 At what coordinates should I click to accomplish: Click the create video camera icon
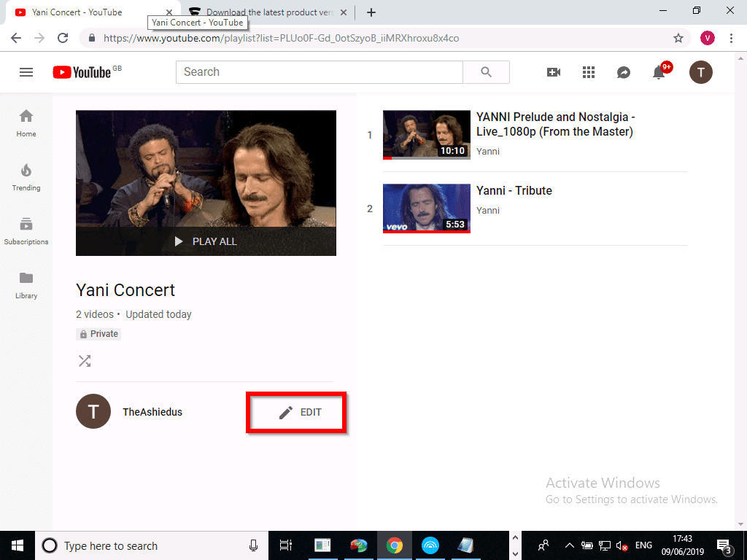click(554, 72)
